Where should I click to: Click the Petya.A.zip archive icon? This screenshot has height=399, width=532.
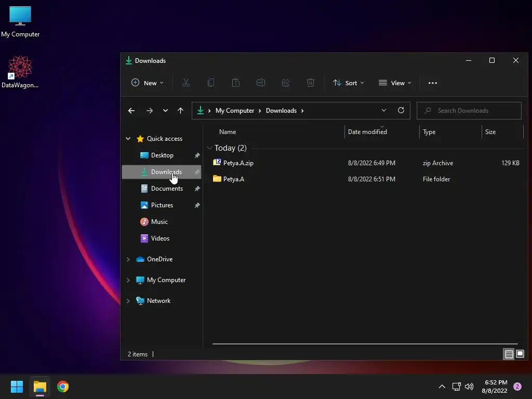click(217, 163)
